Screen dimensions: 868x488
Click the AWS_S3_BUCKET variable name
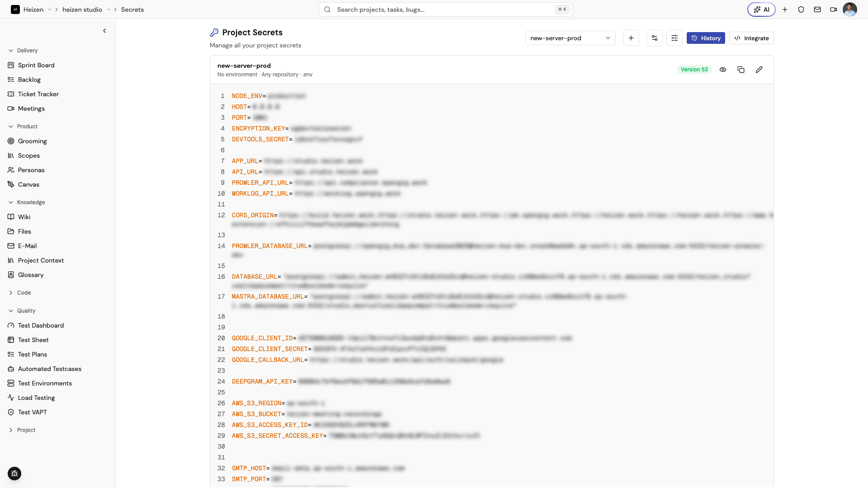coord(256,414)
